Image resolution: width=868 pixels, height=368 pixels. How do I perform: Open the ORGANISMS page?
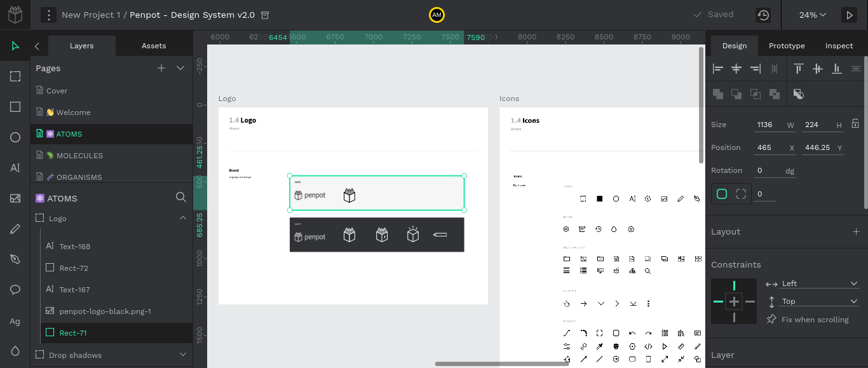[112, 177]
